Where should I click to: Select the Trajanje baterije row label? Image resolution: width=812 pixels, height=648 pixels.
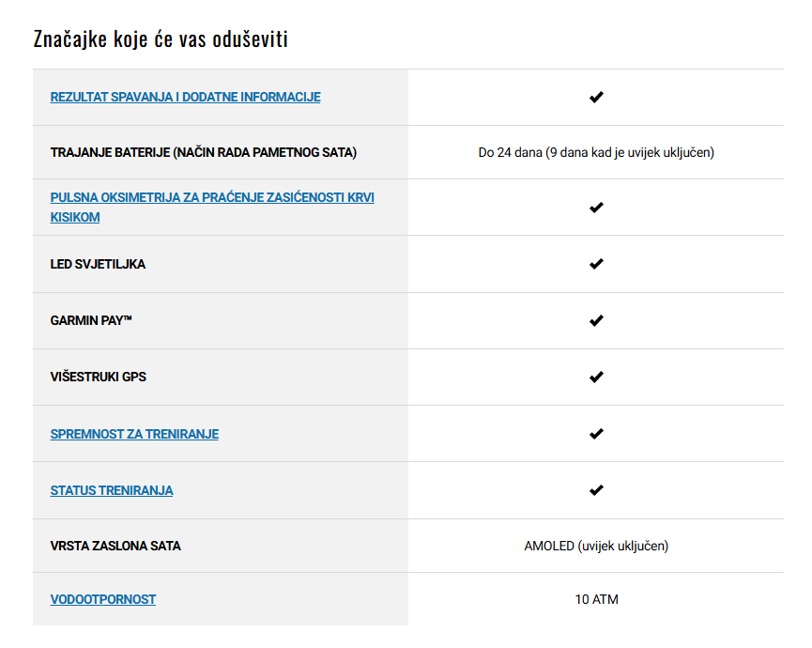point(204,152)
